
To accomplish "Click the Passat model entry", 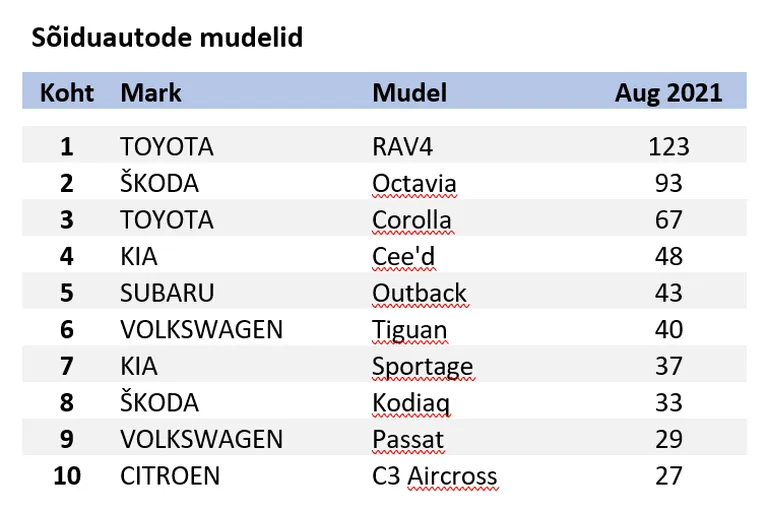I will click(408, 439).
